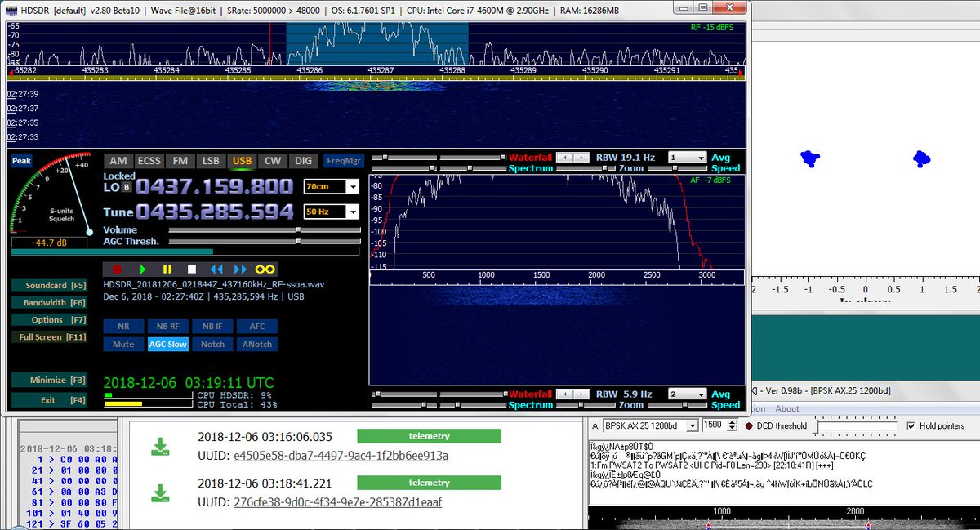Toggle the ANotch auto notch filter
Image resolution: width=980 pixels, height=530 pixels.
[257, 345]
